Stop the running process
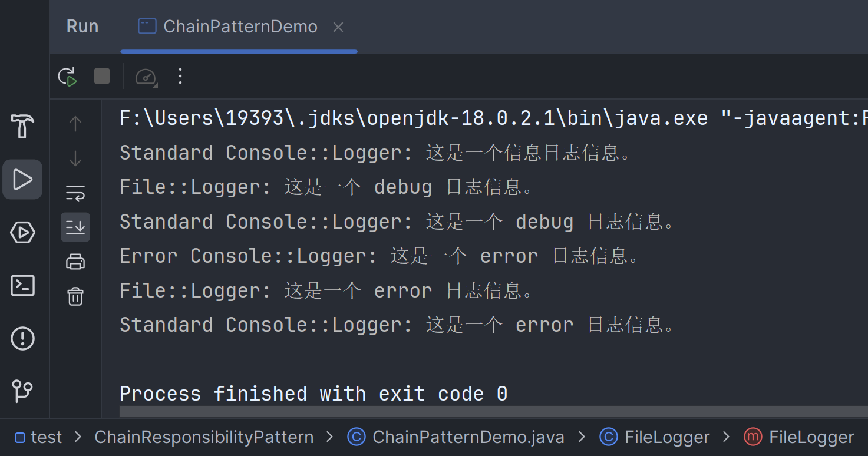868x456 pixels. coord(102,76)
